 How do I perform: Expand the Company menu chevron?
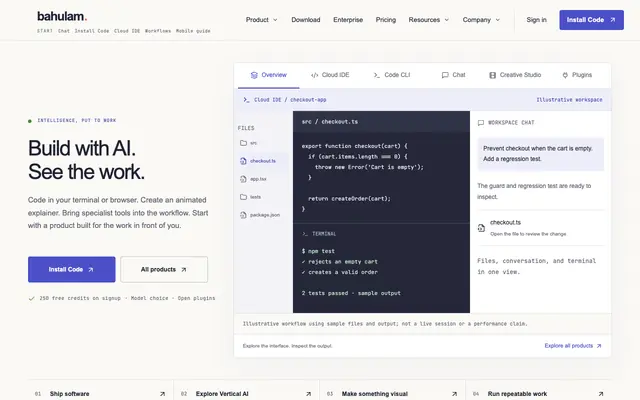tap(498, 20)
